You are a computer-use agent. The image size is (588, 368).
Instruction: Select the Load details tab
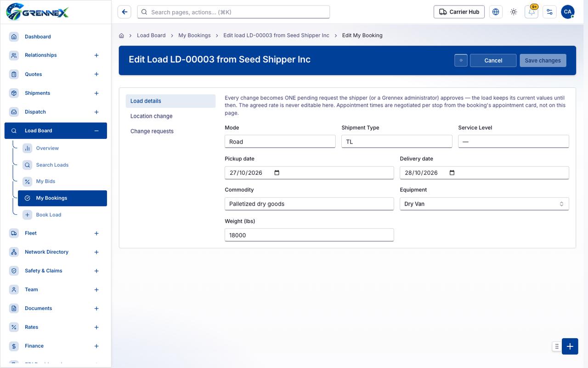[x=170, y=101]
